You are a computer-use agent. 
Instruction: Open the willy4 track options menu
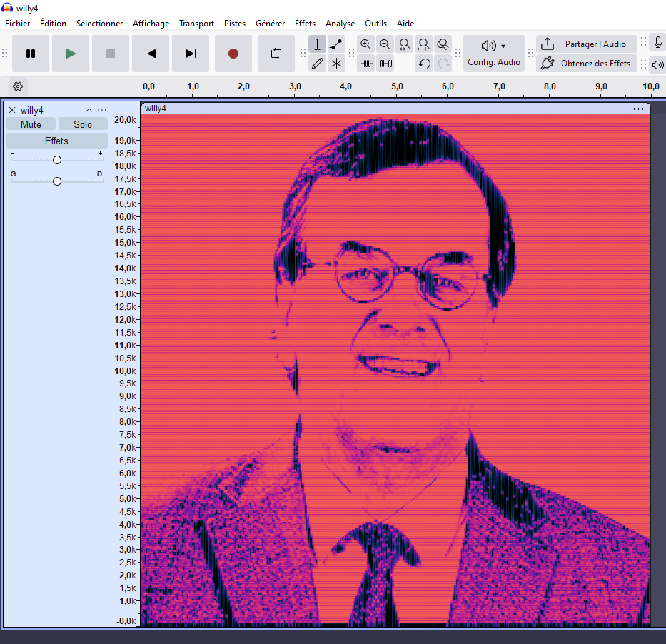click(x=102, y=110)
